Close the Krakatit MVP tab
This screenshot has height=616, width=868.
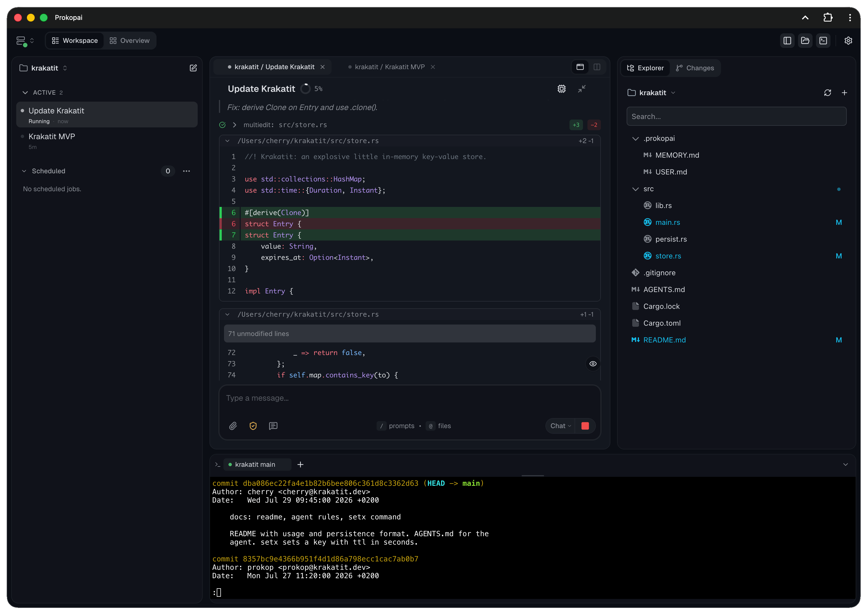pos(433,67)
